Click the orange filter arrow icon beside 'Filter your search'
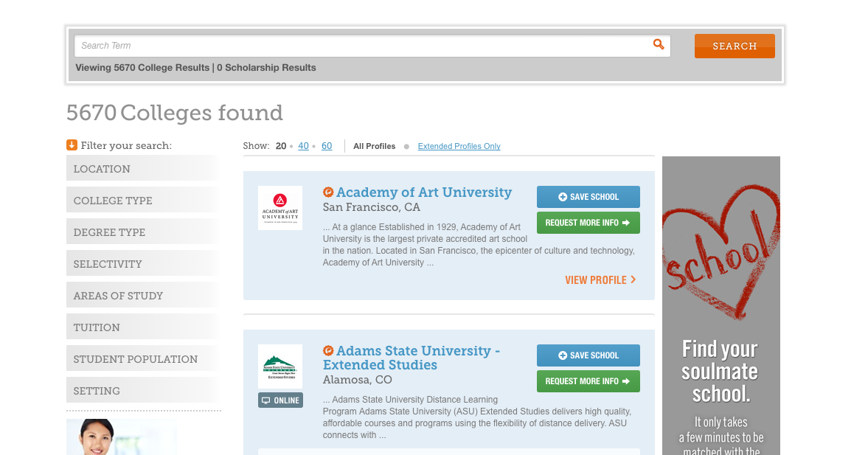Image resolution: width=868 pixels, height=455 pixels. pyautogui.click(x=72, y=145)
